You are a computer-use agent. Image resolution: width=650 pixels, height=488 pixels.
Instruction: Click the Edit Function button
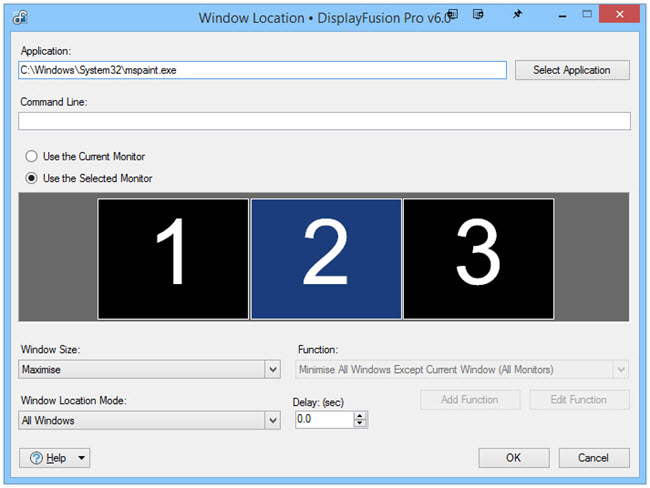point(579,400)
